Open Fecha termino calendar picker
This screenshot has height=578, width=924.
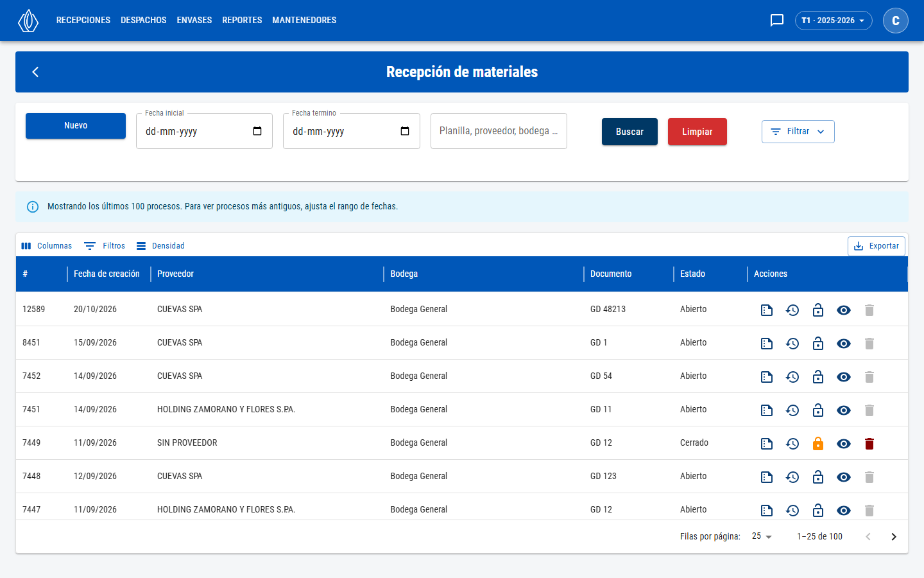click(405, 131)
